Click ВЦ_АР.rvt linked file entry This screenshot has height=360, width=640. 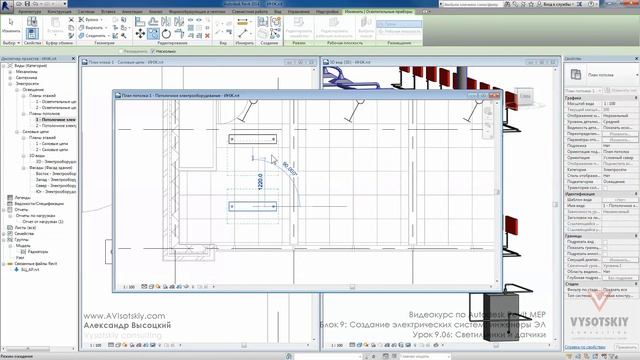30,270
